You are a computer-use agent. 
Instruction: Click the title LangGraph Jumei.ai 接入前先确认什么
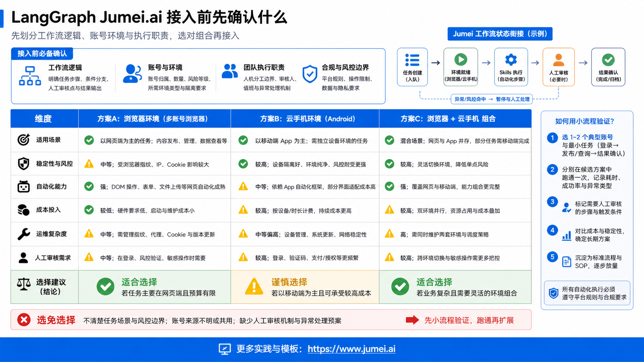(149, 17)
